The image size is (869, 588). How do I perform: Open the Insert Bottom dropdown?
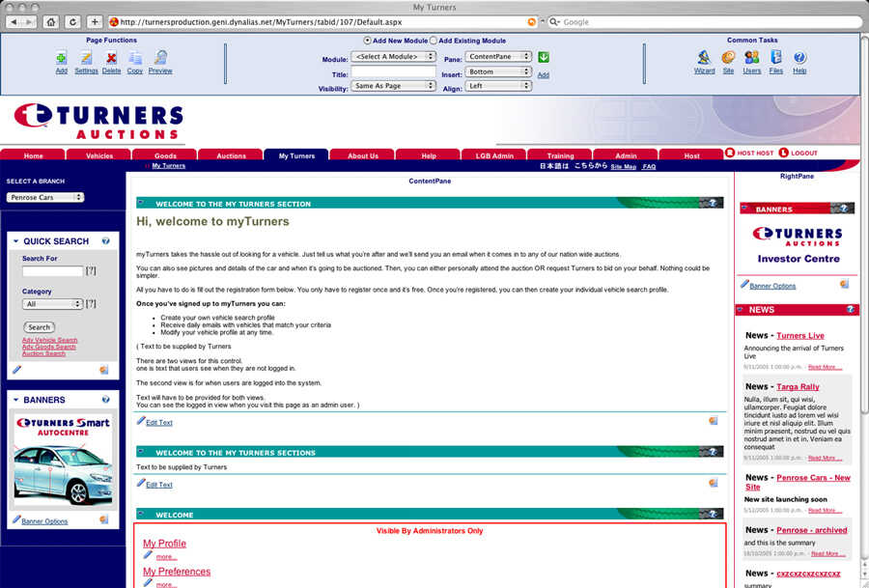499,71
